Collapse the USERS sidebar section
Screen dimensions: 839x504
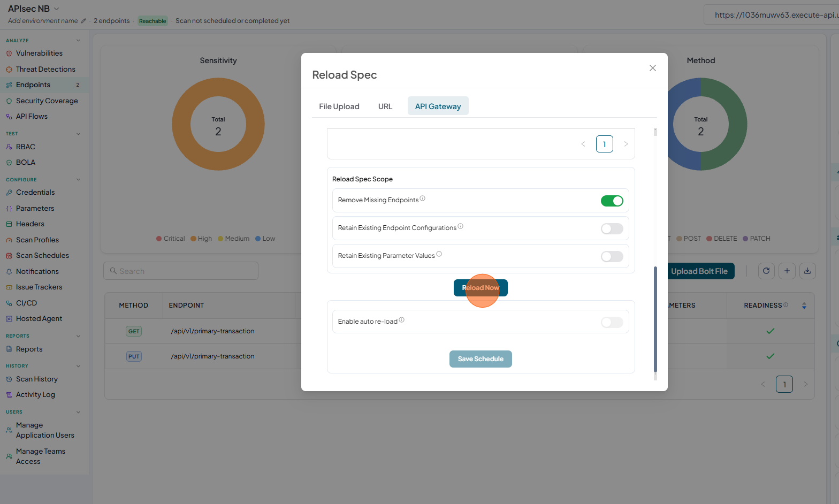click(78, 412)
